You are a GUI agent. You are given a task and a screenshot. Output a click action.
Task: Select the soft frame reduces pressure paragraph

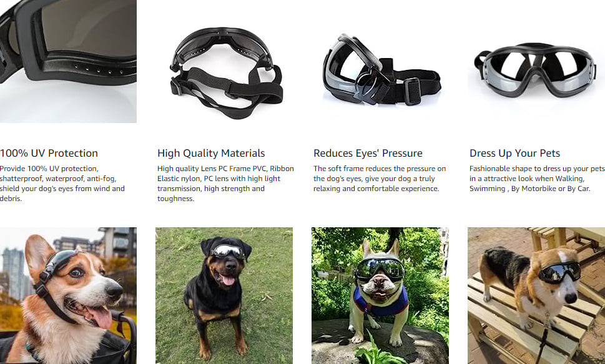click(380, 179)
